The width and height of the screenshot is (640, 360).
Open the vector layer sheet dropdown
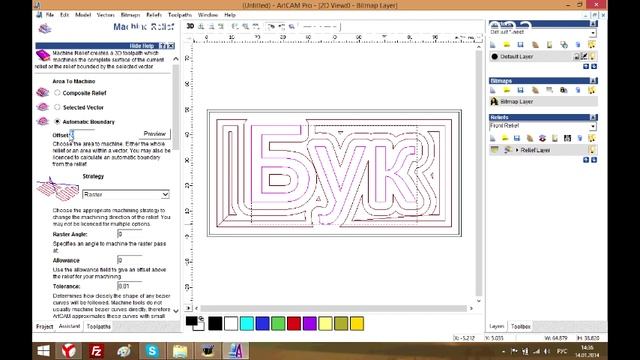(593, 32)
